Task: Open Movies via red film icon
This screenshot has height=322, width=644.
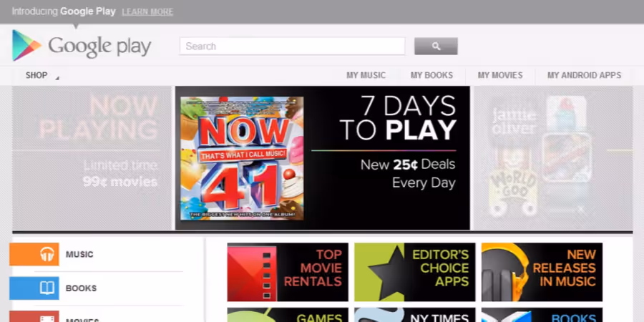Action: (x=34, y=317)
